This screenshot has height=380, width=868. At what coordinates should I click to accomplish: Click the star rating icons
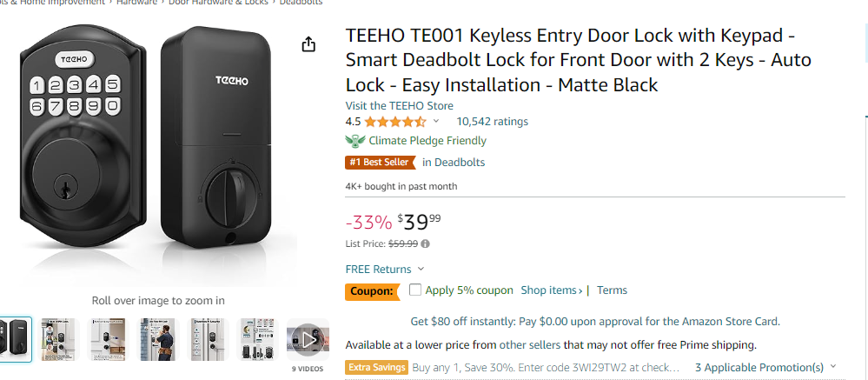point(395,122)
